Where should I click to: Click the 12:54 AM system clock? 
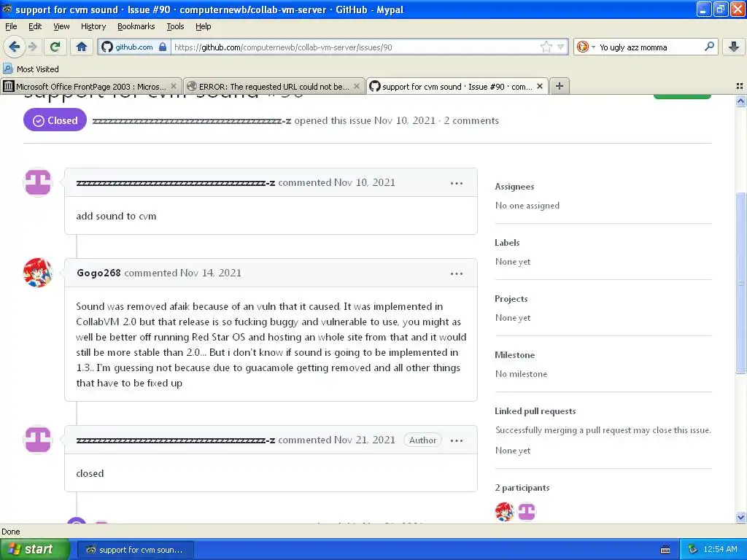click(x=720, y=550)
